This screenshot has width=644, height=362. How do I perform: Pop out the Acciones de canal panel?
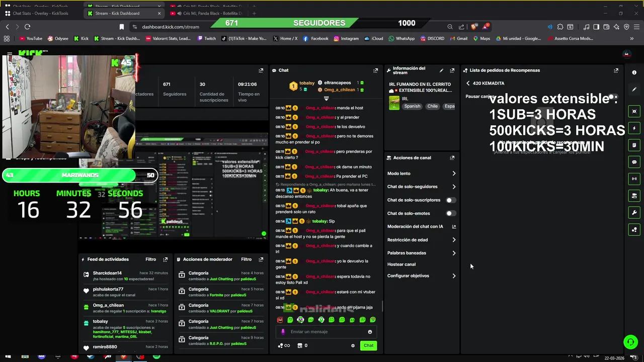(x=452, y=157)
